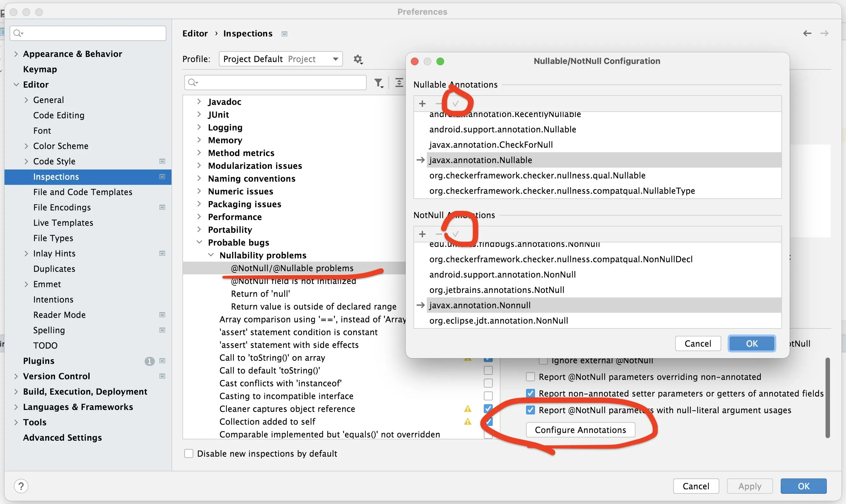The height and width of the screenshot is (504, 846).
Task: Expand Appearance & Behavior settings section
Action: (16, 54)
